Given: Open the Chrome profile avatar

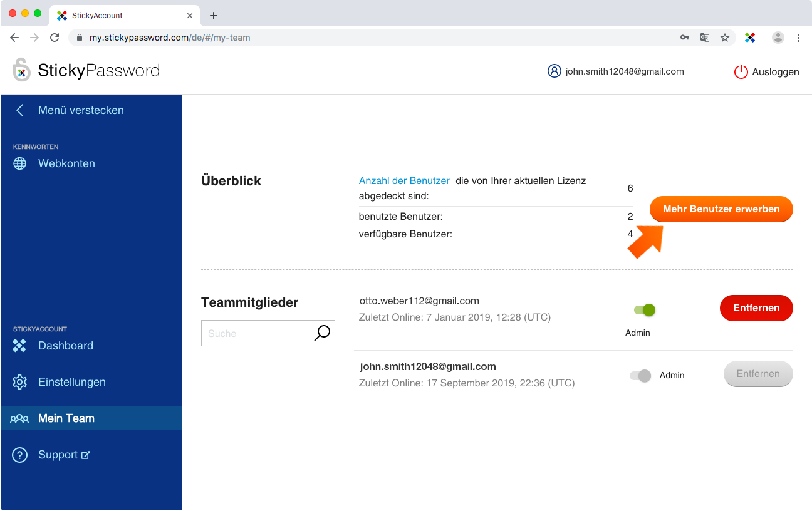Looking at the screenshot, I should click(x=778, y=38).
